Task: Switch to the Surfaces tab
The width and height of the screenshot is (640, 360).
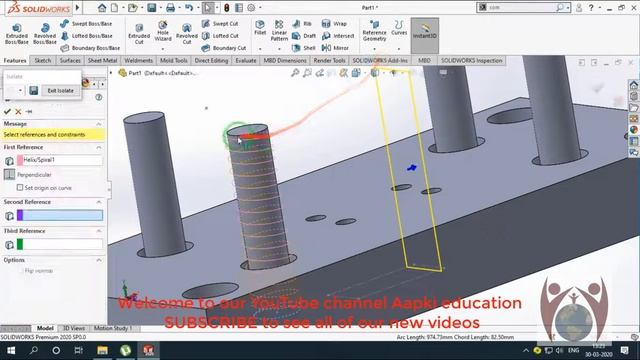Action: click(70, 60)
